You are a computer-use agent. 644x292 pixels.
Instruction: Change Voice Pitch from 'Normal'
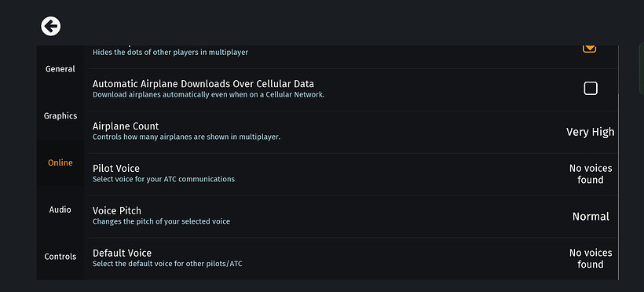pyautogui.click(x=591, y=217)
